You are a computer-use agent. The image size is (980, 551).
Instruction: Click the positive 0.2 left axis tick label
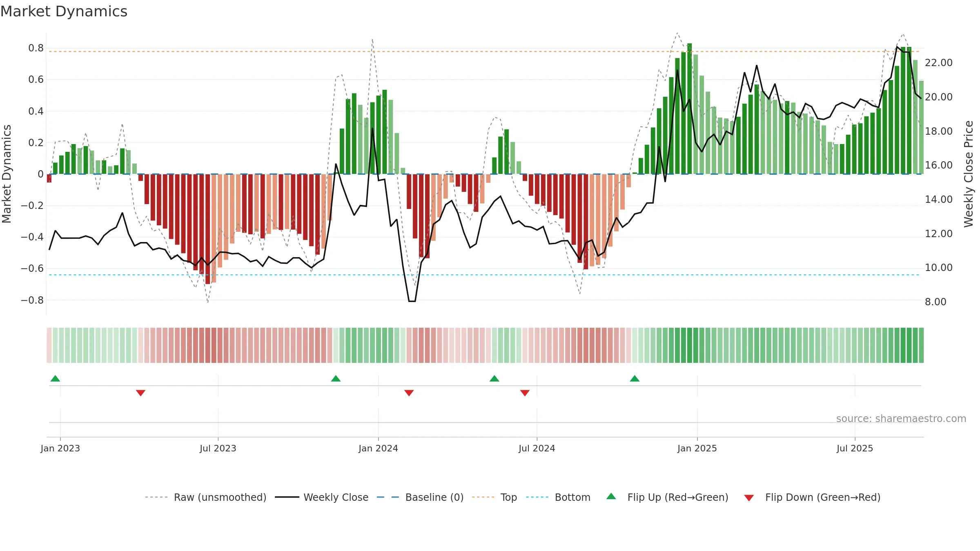(x=36, y=142)
